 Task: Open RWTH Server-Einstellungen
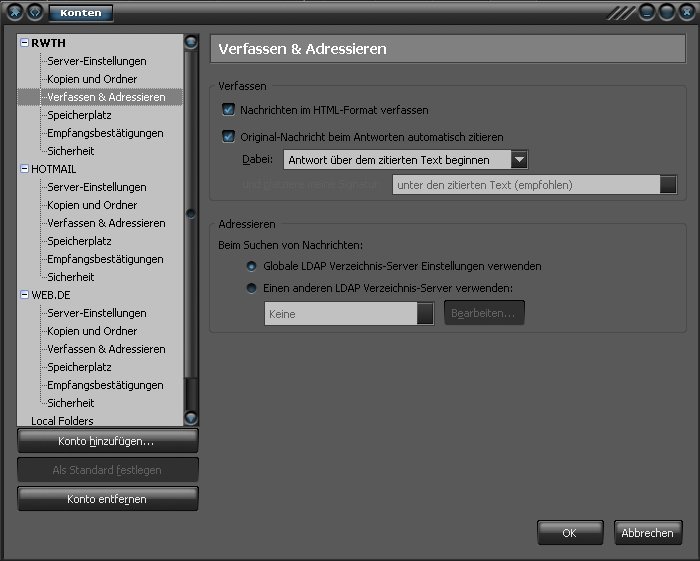[x=97, y=61]
